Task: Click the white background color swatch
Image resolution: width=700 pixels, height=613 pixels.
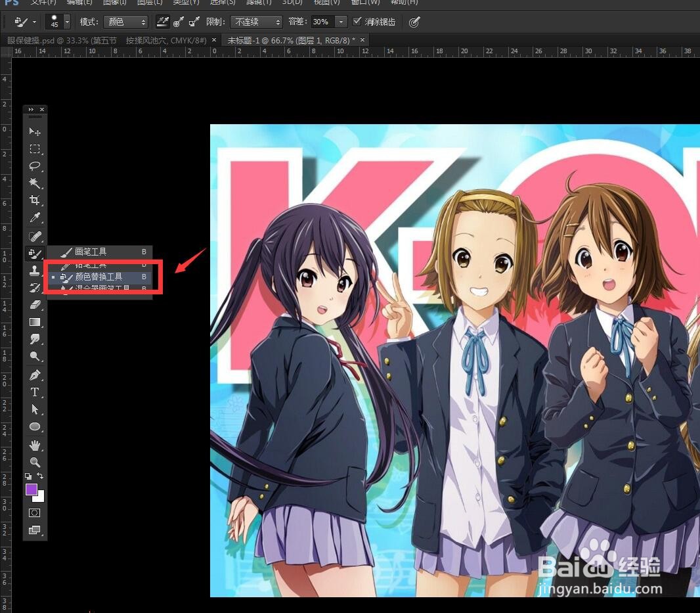Action: pyautogui.click(x=40, y=498)
